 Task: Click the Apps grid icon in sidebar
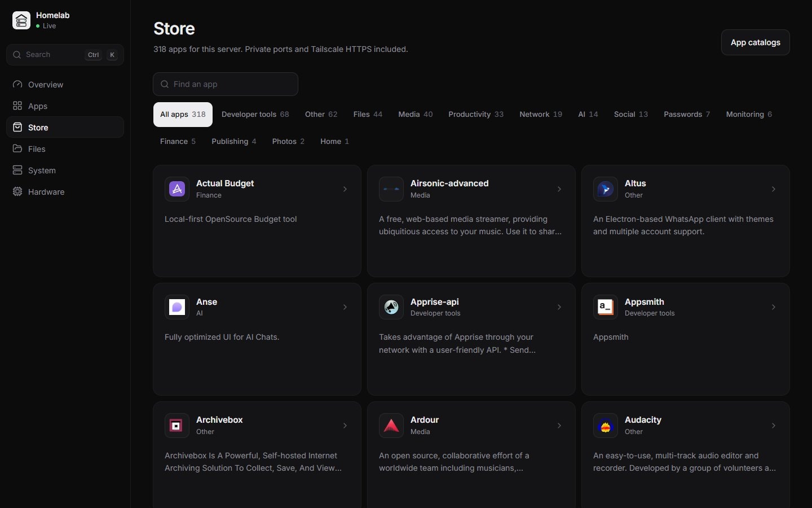coord(17,106)
